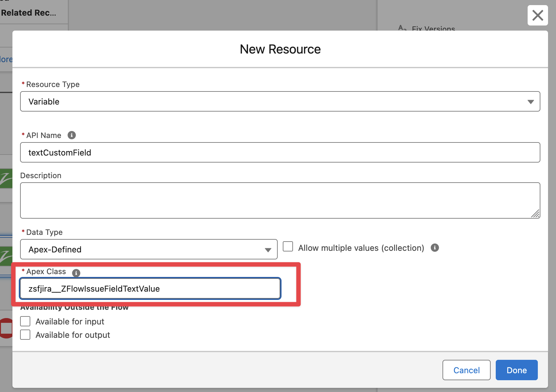Focus the API Name text field

[x=280, y=152]
